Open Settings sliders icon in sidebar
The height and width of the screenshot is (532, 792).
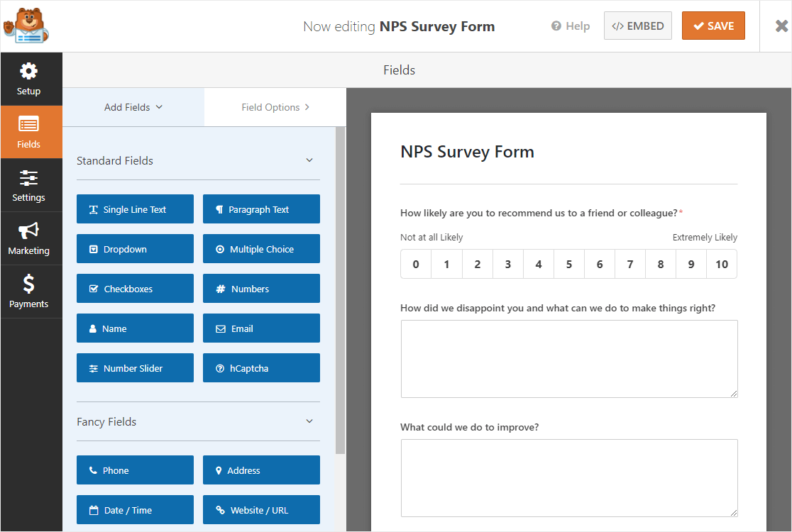29,178
